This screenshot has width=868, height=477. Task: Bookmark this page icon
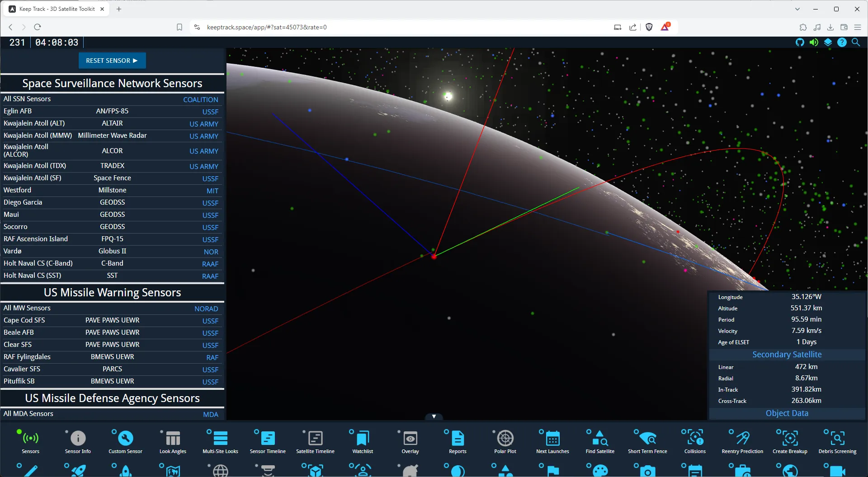179,27
